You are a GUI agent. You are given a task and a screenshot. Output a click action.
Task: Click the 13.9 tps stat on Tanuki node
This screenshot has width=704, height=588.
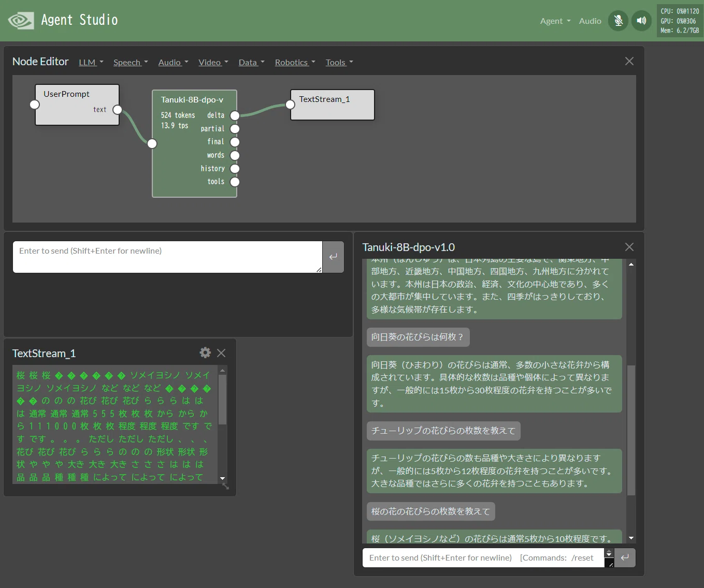pyautogui.click(x=175, y=126)
